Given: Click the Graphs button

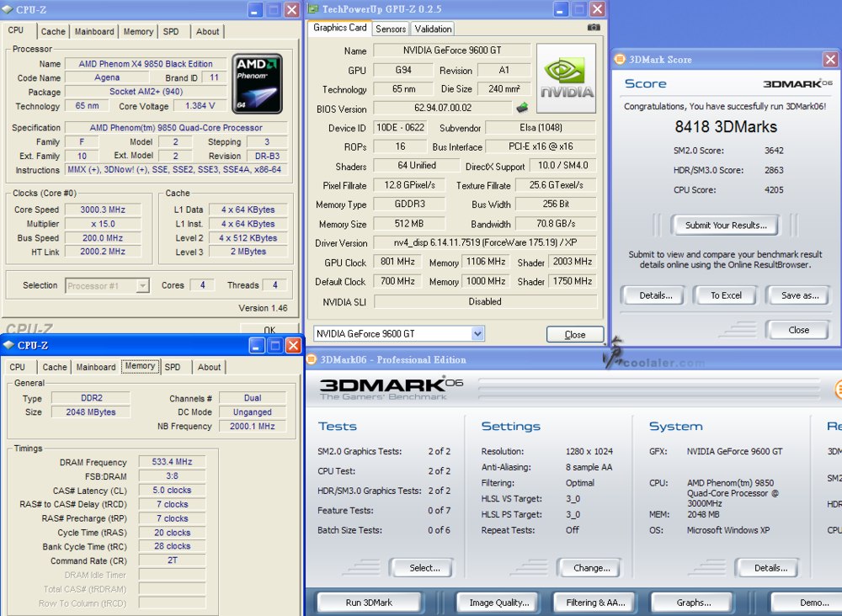Looking at the screenshot, I should [x=693, y=603].
